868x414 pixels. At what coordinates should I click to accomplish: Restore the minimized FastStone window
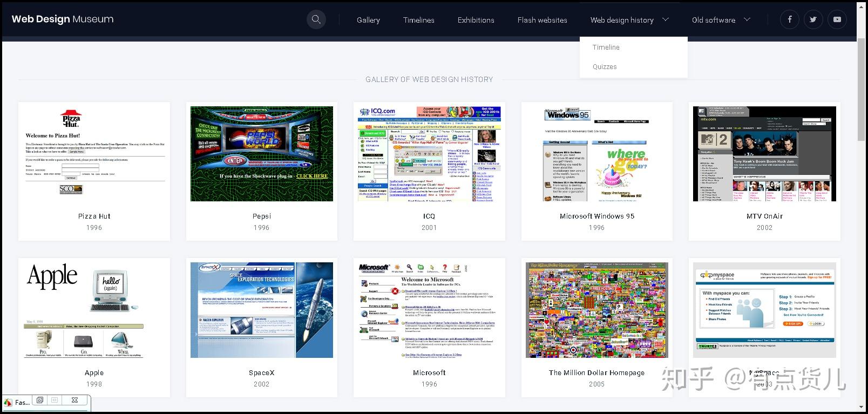(x=39, y=400)
